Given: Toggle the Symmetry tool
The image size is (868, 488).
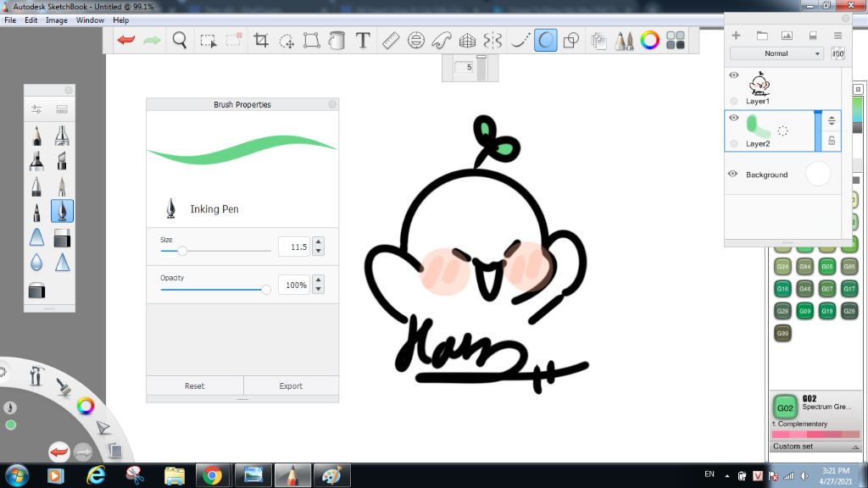Looking at the screenshot, I should tap(492, 41).
